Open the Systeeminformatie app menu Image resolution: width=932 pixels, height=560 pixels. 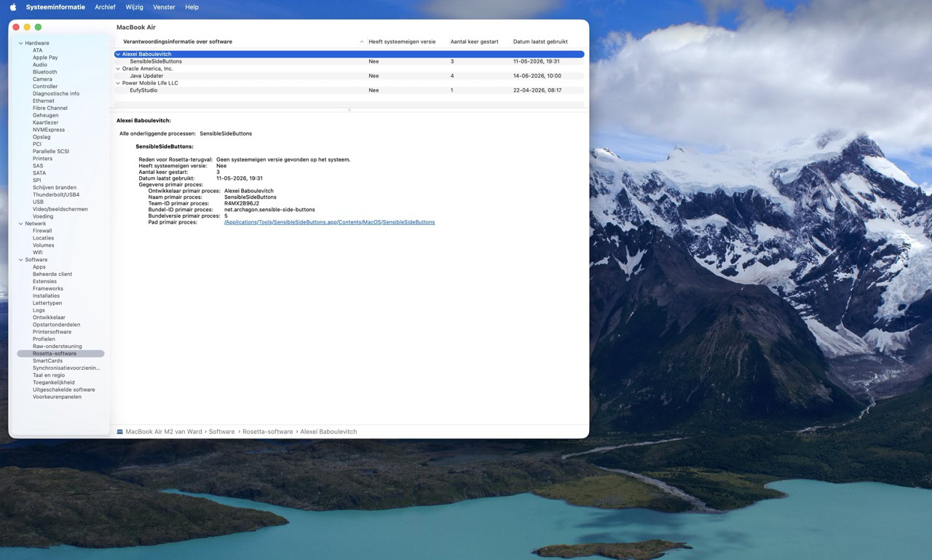[x=55, y=7]
